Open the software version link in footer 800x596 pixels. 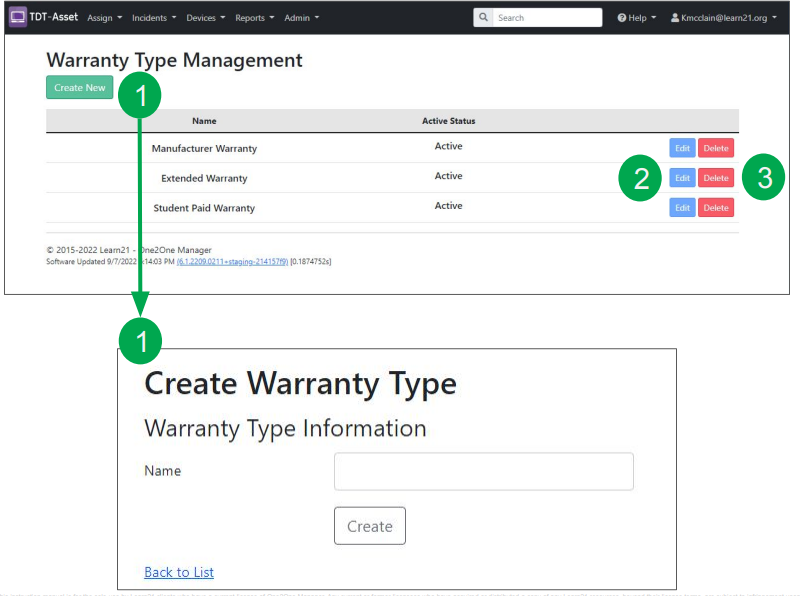[232, 262]
